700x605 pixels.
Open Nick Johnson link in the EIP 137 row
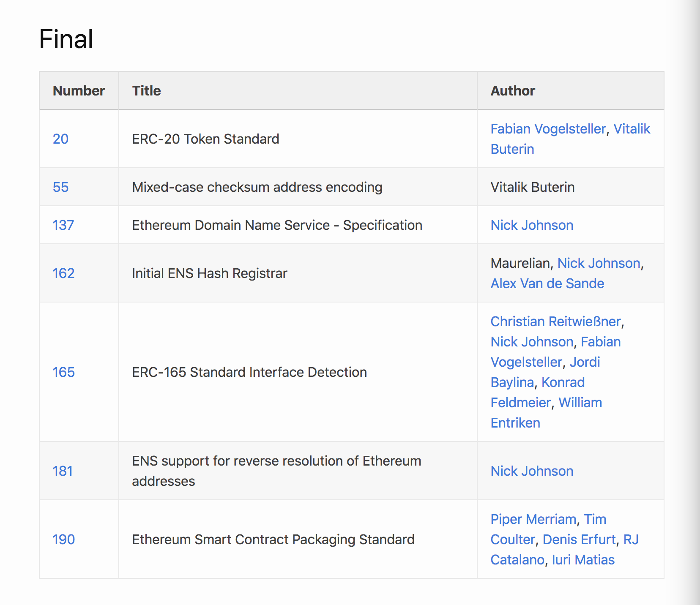tap(532, 225)
